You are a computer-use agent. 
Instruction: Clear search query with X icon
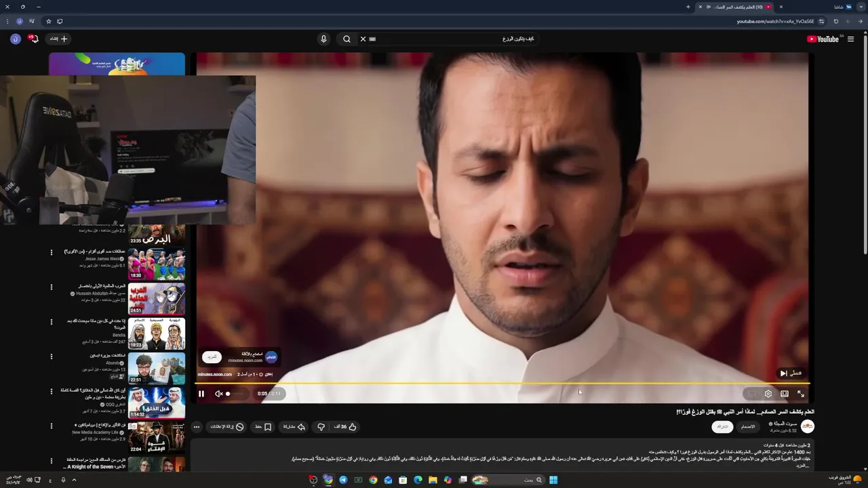[x=363, y=39]
